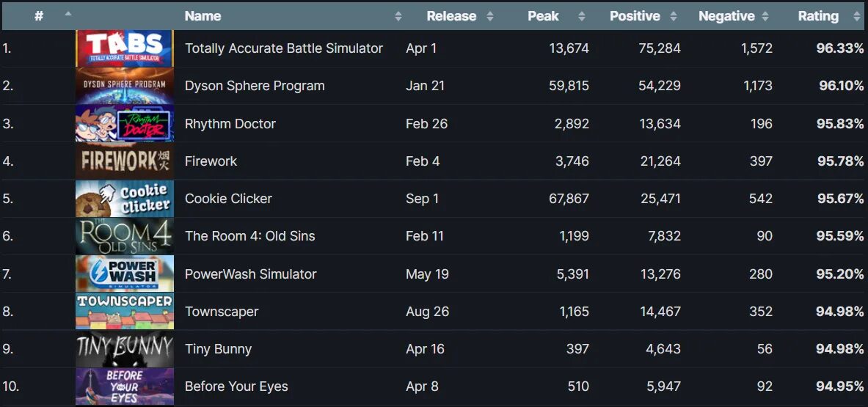
Task: Sort games by Release date header
Action: point(451,16)
